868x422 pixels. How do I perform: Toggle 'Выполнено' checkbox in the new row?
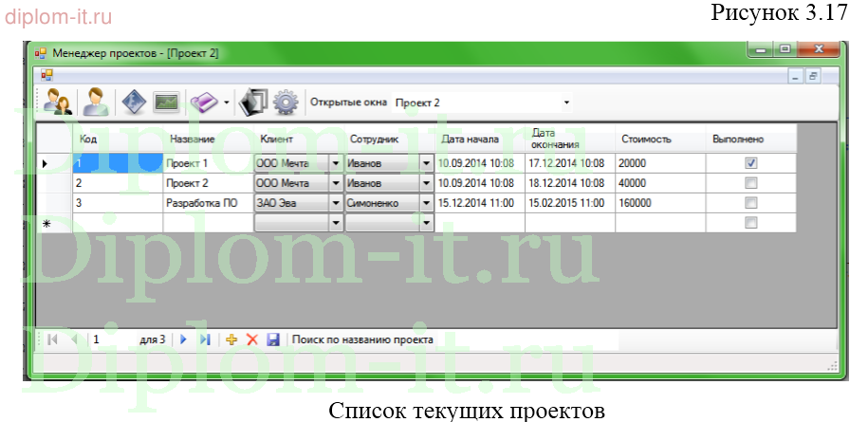pos(750,223)
